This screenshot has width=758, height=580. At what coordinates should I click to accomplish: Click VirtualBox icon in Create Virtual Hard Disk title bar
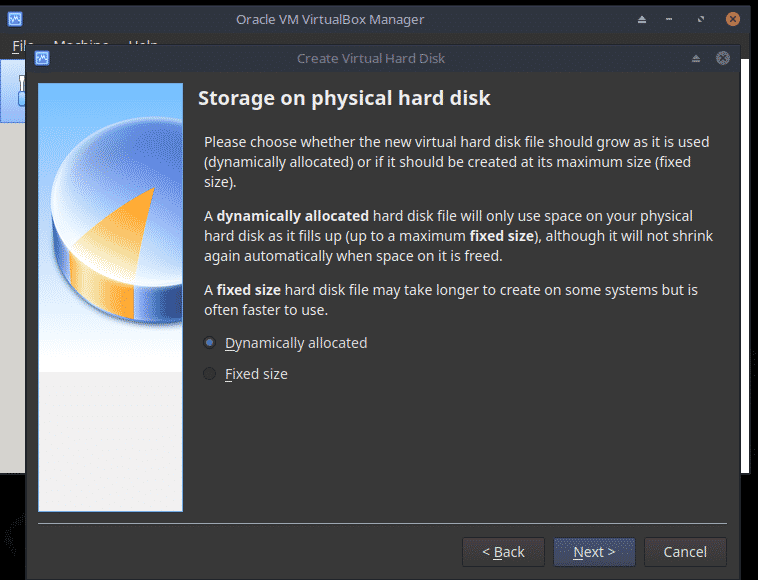pos(42,58)
